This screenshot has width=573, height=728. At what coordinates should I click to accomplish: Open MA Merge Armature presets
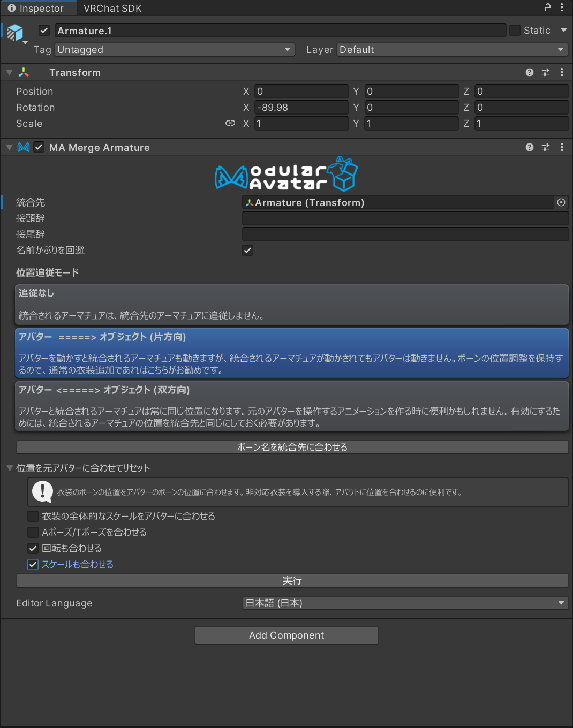546,147
